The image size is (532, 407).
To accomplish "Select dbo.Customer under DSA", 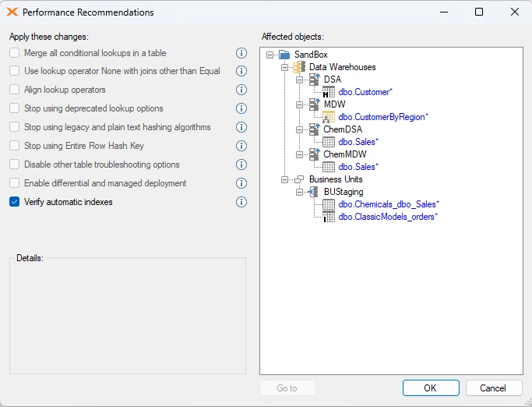I will 365,92.
